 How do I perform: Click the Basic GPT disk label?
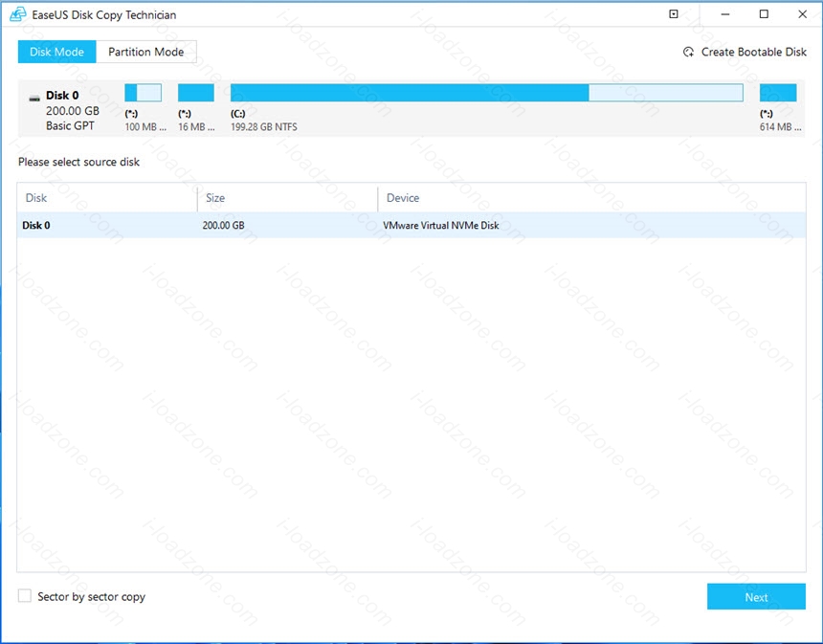pyautogui.click(x=70, y=126)
